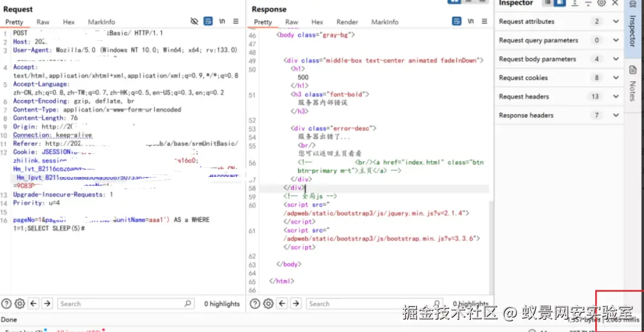The image size is (644, 332).
Task: Expand all Inspector sections icon
Action: point(575,3)
